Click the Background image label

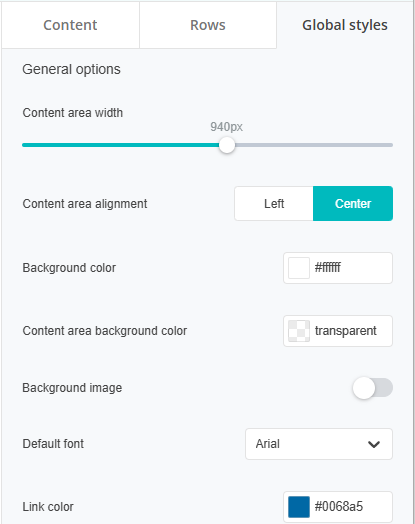click(72, 388)
